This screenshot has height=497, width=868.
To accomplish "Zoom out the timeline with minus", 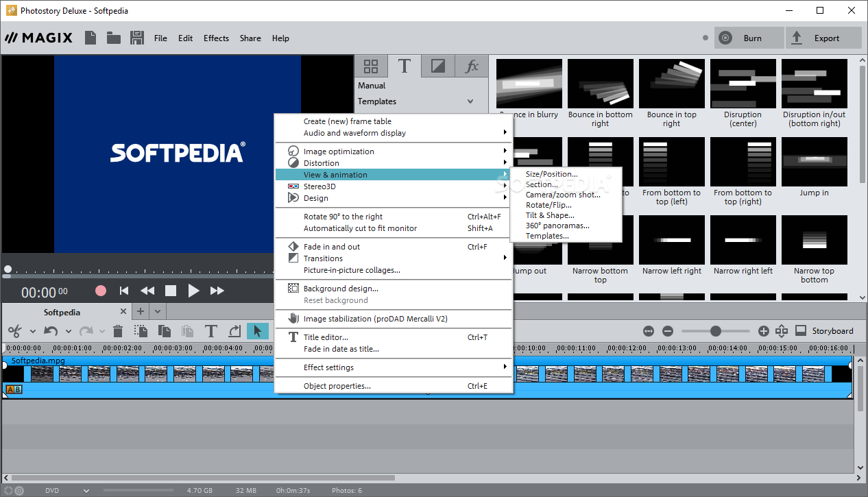I will coord(668,331).
